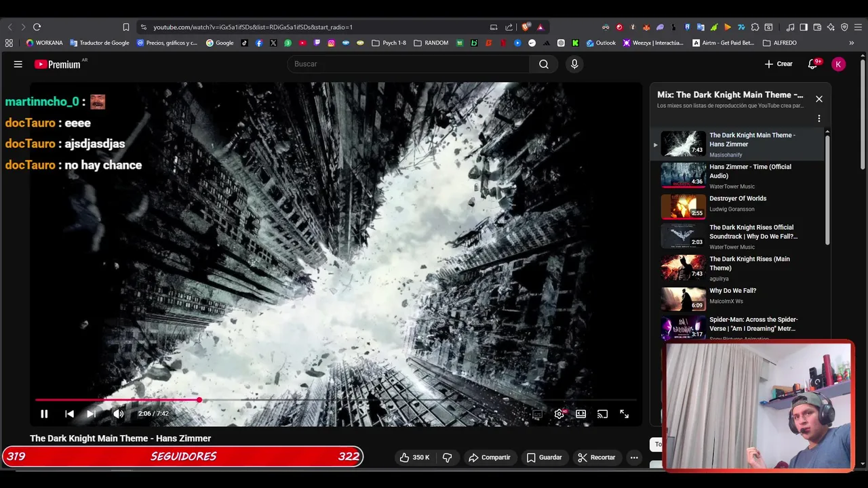Open the X (Twitter) bookmark icon

coord(273,43)
